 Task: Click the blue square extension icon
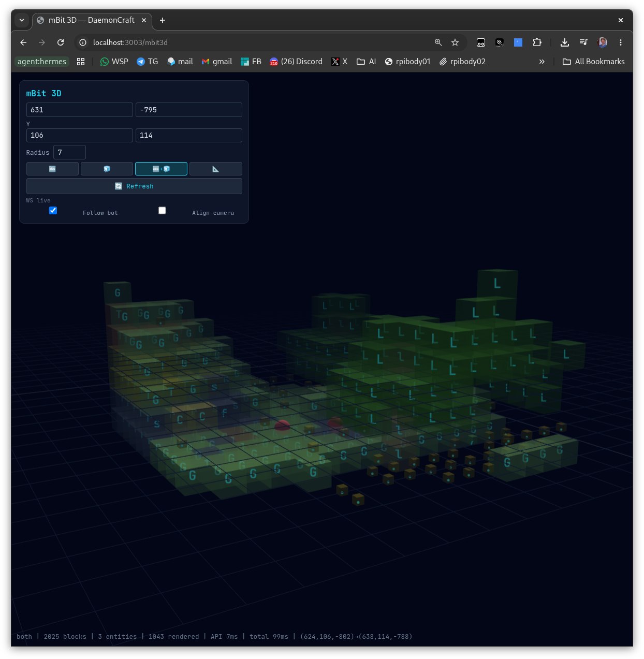pyautogui.click(x=518, y=42)
